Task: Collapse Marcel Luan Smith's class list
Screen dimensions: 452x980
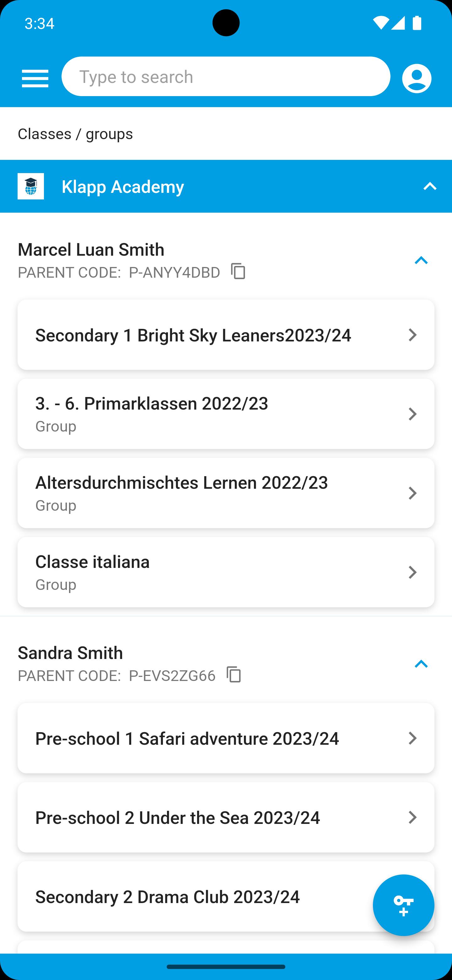Action: 421,261
